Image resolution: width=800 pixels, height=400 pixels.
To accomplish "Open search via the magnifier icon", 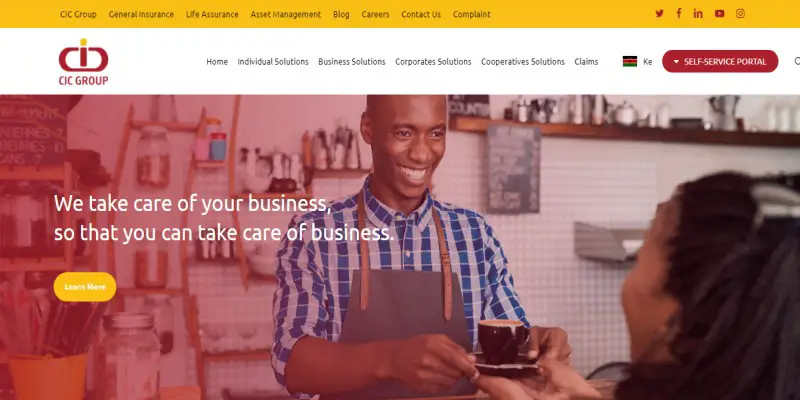I will (797, 62).
